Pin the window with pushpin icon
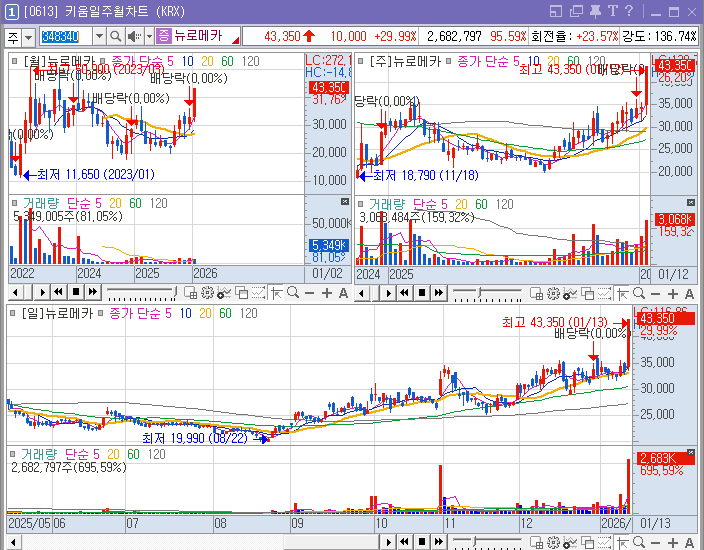Screen dimensions: 704x550 [x=595, y=11]
